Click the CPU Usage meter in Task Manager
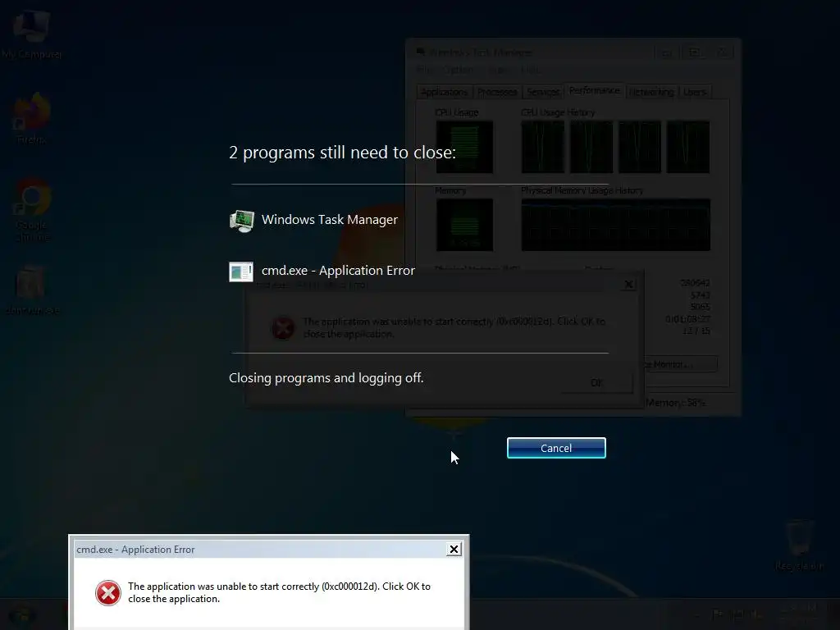This screenshot has height=630, width=840. point(464,147)
